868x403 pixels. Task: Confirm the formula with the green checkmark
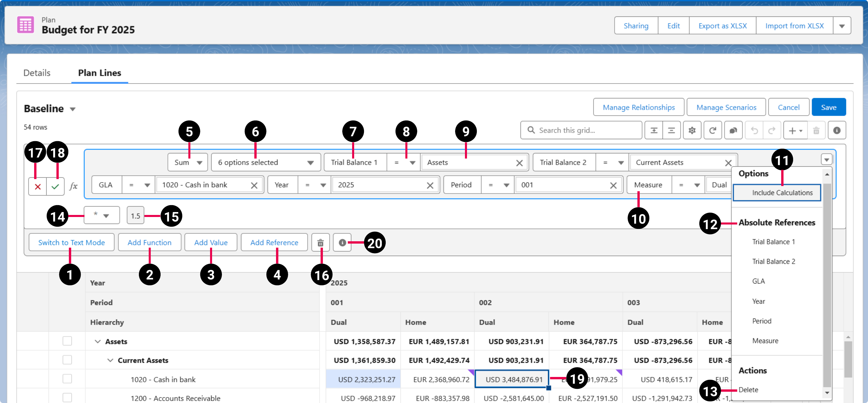pos(55,186)
